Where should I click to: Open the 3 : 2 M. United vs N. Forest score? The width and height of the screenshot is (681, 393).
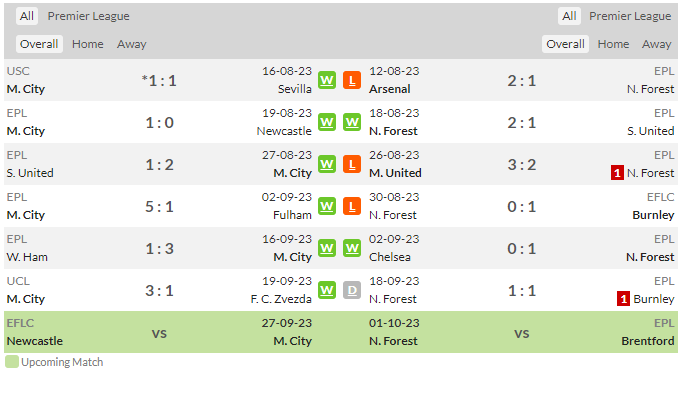[522, 165]
